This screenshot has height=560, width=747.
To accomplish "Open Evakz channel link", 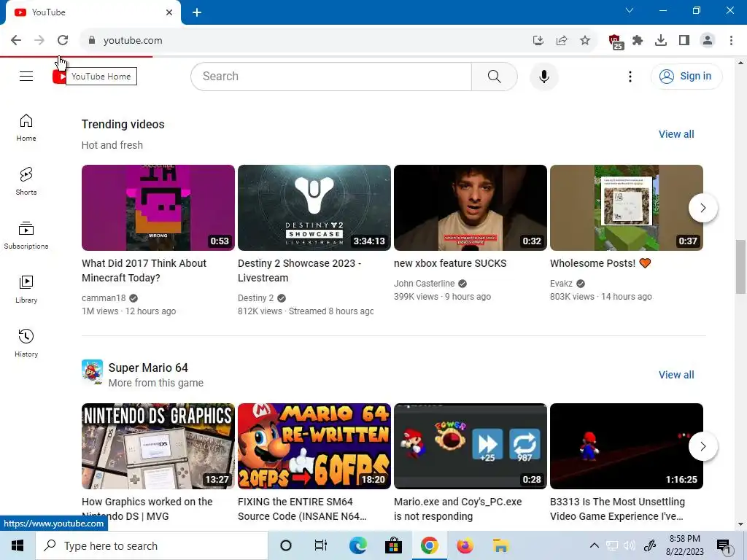I will pyautogui.click(x=561, y=284).
